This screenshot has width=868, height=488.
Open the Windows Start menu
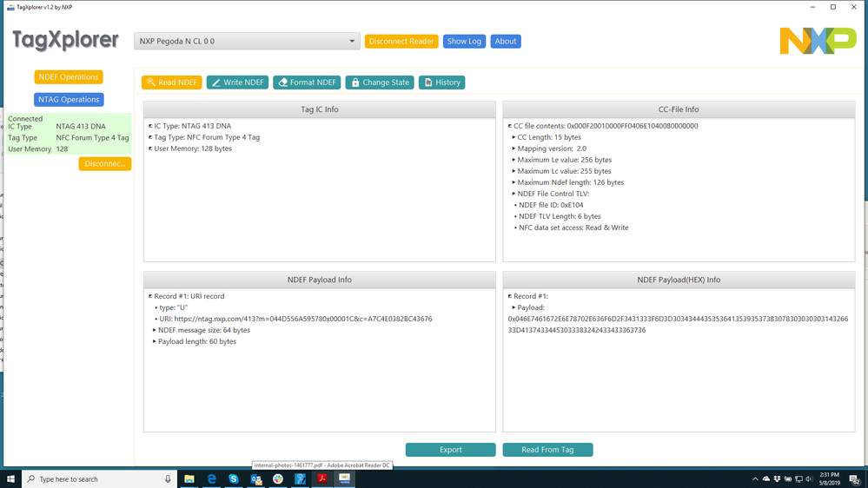tap(10, 479)
